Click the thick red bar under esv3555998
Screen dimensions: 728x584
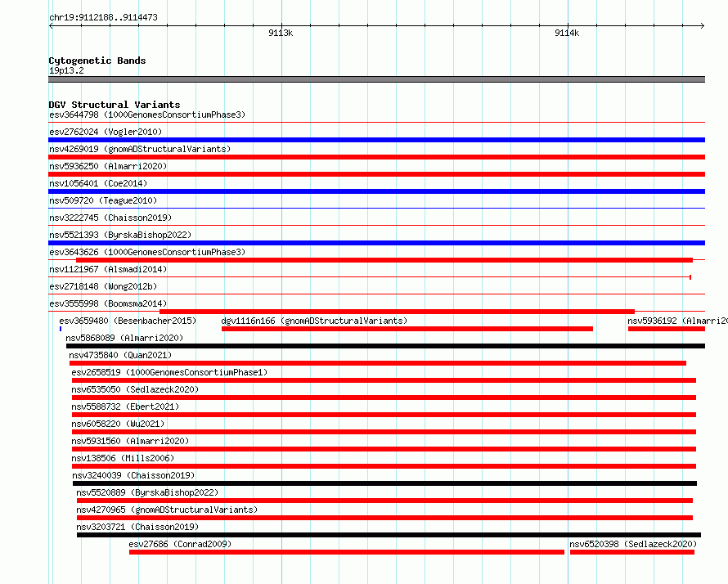click(397, 312)
